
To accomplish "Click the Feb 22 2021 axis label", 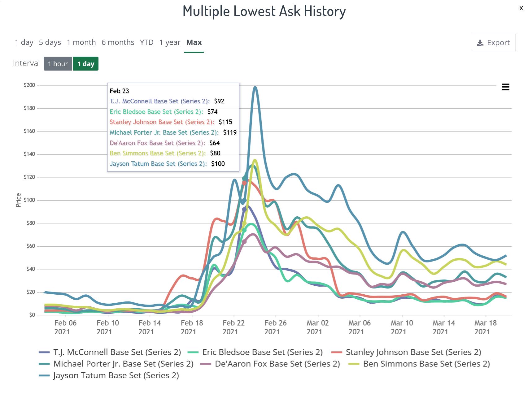I will coord(233,327).
